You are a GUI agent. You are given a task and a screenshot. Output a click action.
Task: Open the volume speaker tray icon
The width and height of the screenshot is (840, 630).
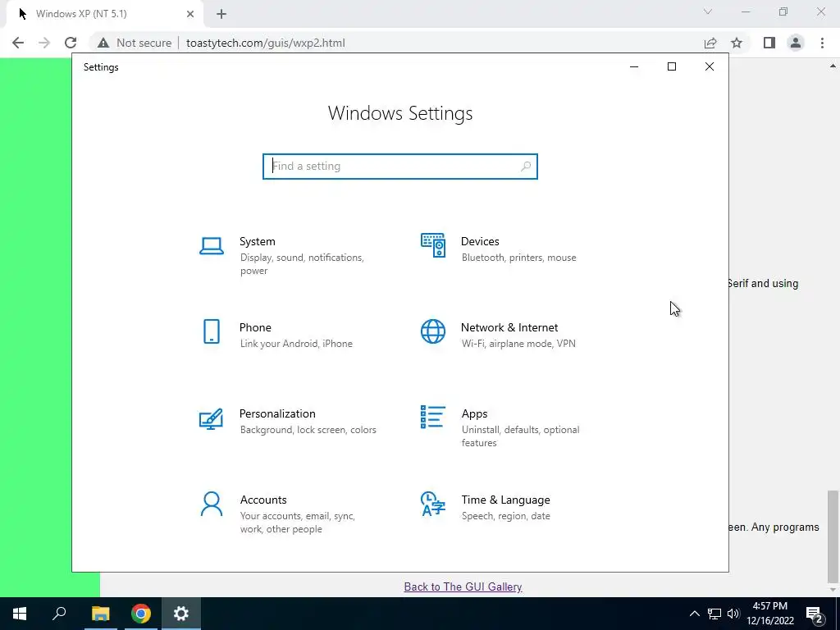tap(733, 614)
